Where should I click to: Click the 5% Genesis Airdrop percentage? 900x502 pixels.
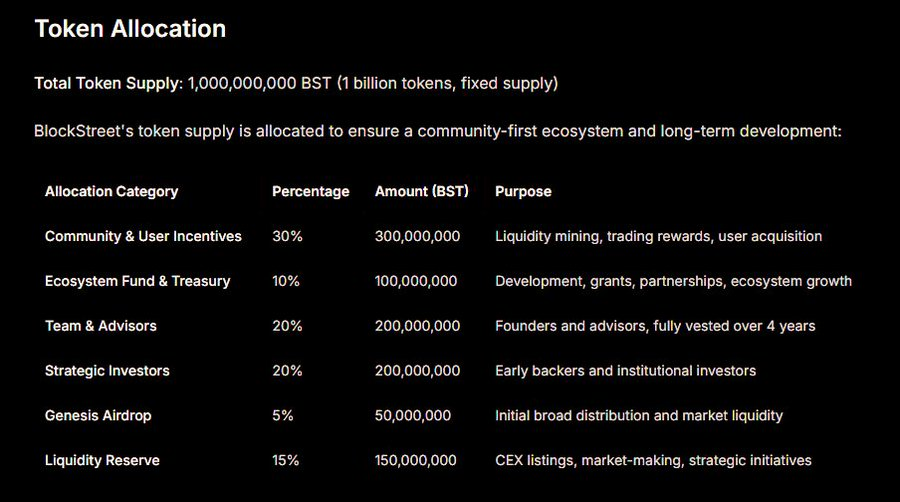tap(282, 415)
